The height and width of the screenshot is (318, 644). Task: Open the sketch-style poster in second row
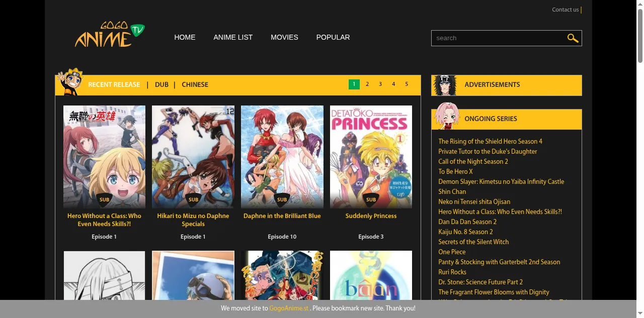[104, 276]
